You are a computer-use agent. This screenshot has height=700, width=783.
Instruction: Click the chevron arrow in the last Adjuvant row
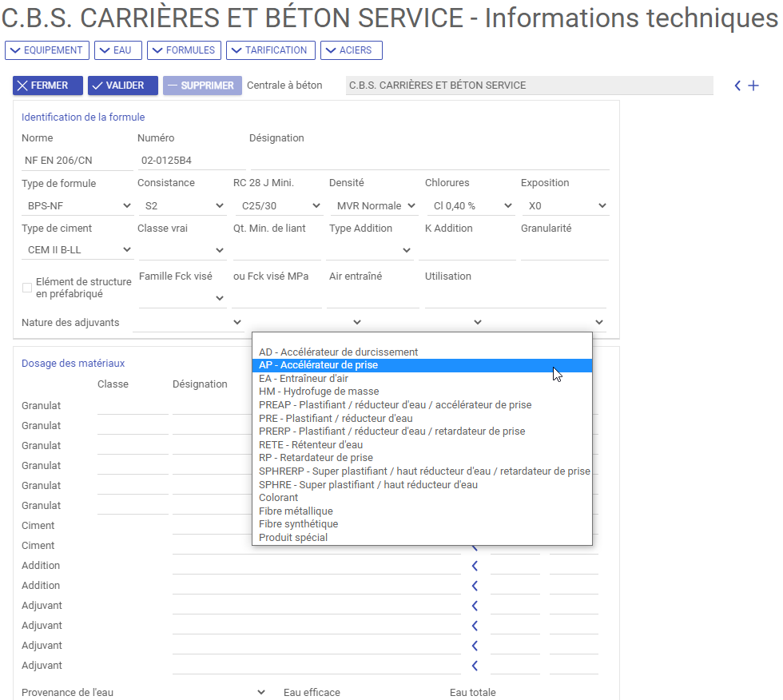(x=475, y=666)
